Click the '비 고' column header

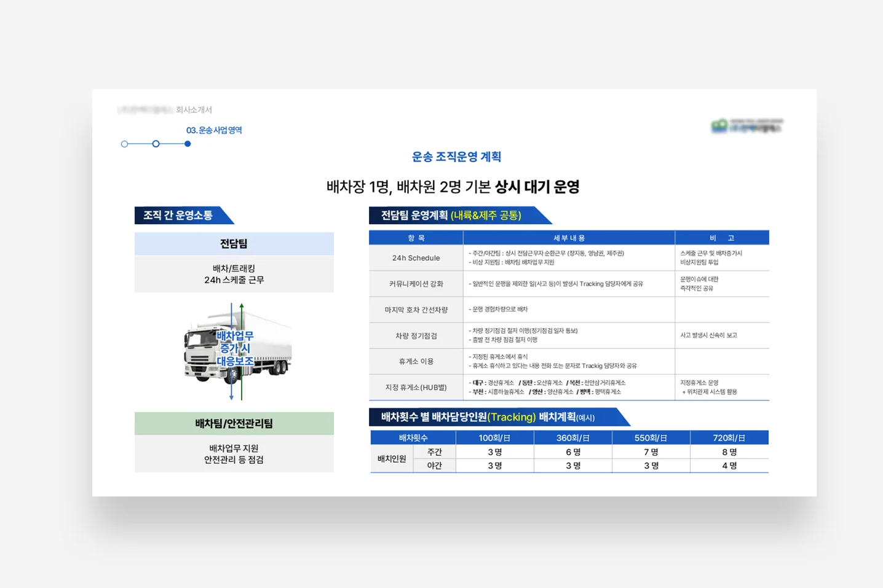(x=722, y=238)
